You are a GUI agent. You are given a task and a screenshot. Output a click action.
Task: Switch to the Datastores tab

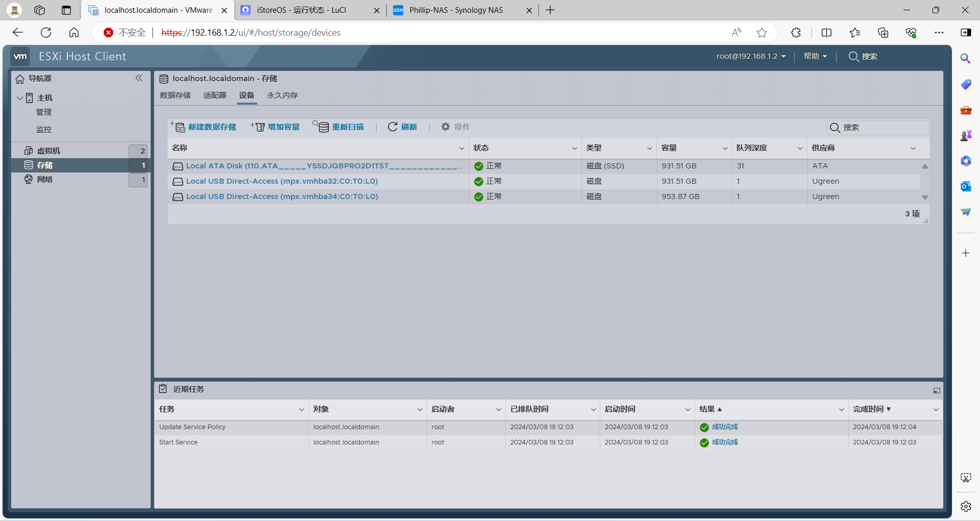[x=175, y=95]
